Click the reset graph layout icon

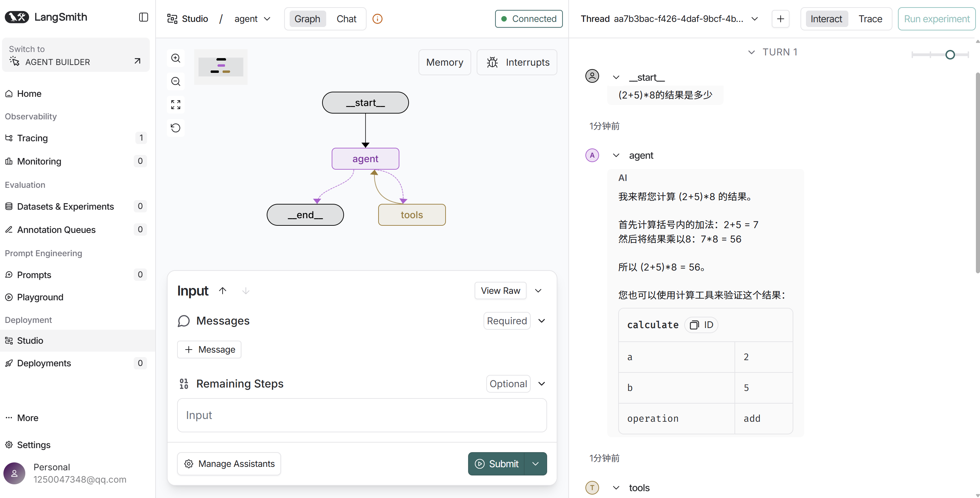pos(175,128)
